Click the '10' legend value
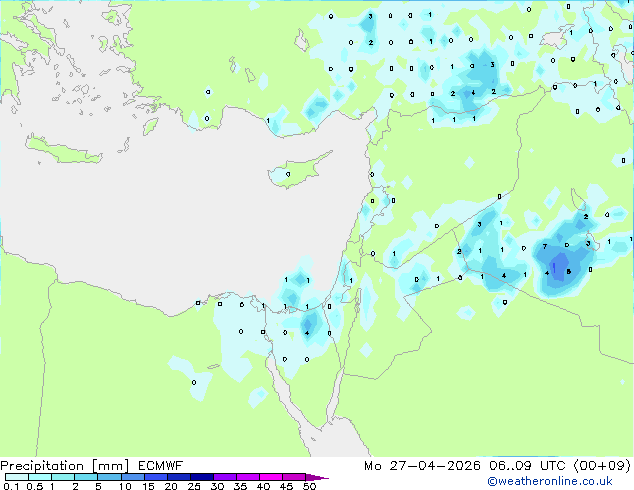This screenshot has height=490, width=634. point(125,486)
